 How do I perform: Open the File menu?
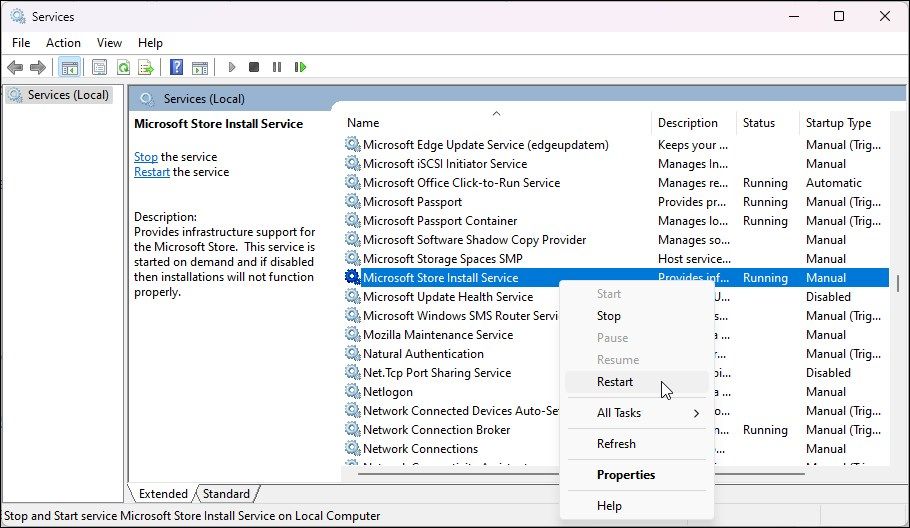tap(21, 43)
